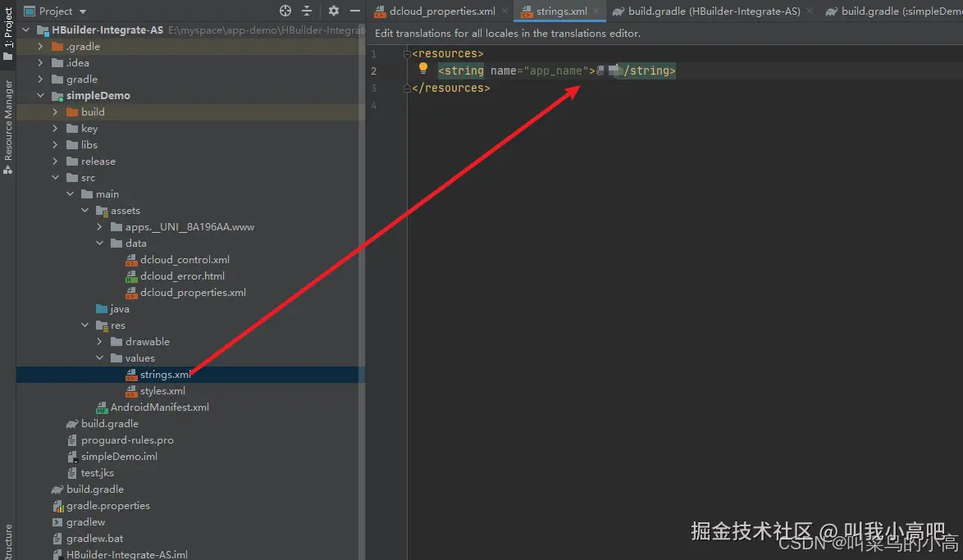Select dcloud_control.xml in the tree
The height and width of the screenshot is (560, 963).
point(185,260)
